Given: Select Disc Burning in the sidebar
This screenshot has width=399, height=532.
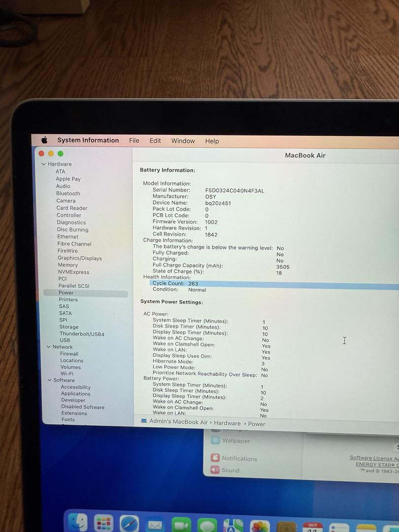Looking at the screenshot, I should pyautogui.click(x=72, y=230).
